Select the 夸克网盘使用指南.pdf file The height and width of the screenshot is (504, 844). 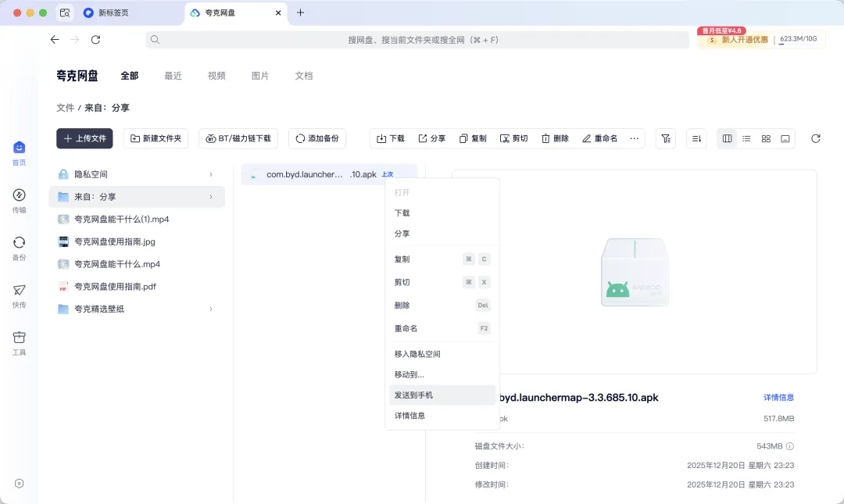coord(137,287)
